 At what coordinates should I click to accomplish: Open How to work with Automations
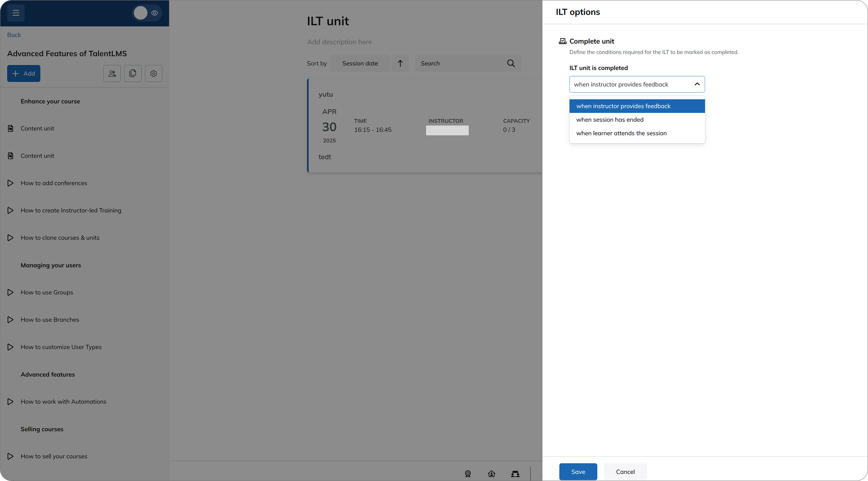[63, 402]
